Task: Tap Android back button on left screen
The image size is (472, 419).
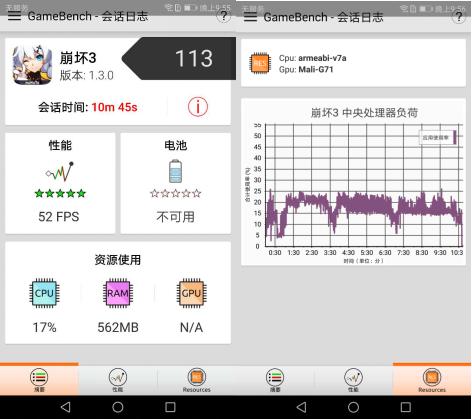Action: pyautogui.click(x=66, y=407)
